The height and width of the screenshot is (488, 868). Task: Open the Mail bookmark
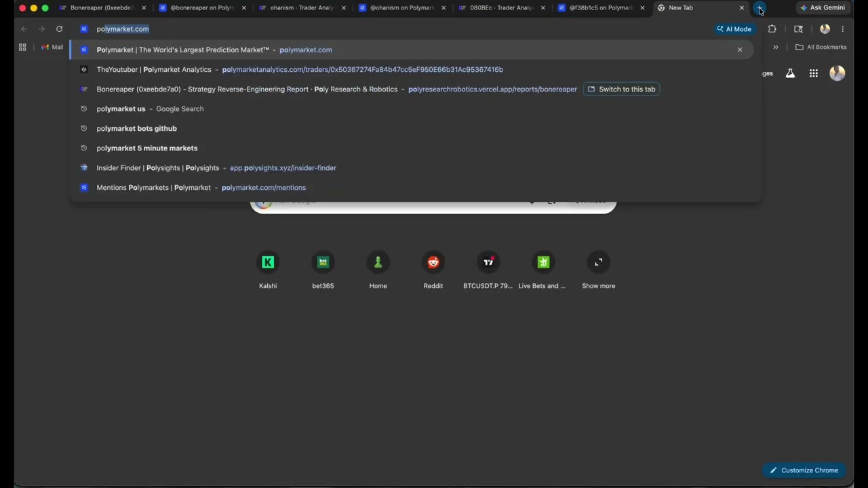click(52, 47)
